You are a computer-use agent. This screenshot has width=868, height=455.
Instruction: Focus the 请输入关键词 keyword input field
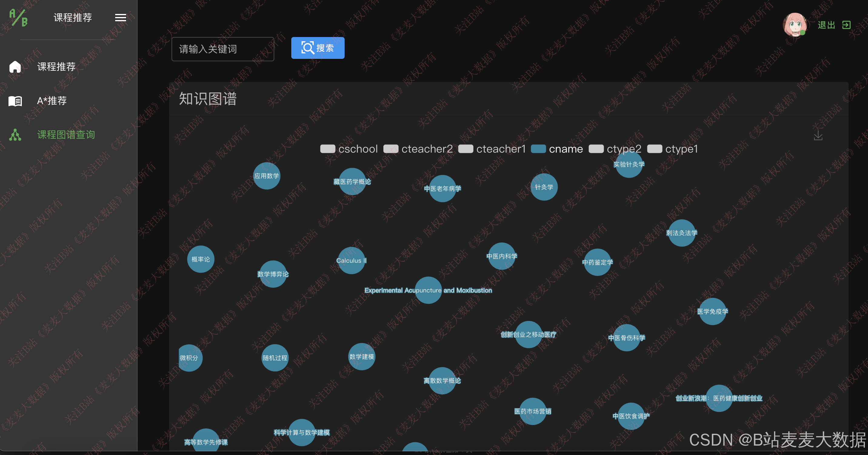pos(222,49)
